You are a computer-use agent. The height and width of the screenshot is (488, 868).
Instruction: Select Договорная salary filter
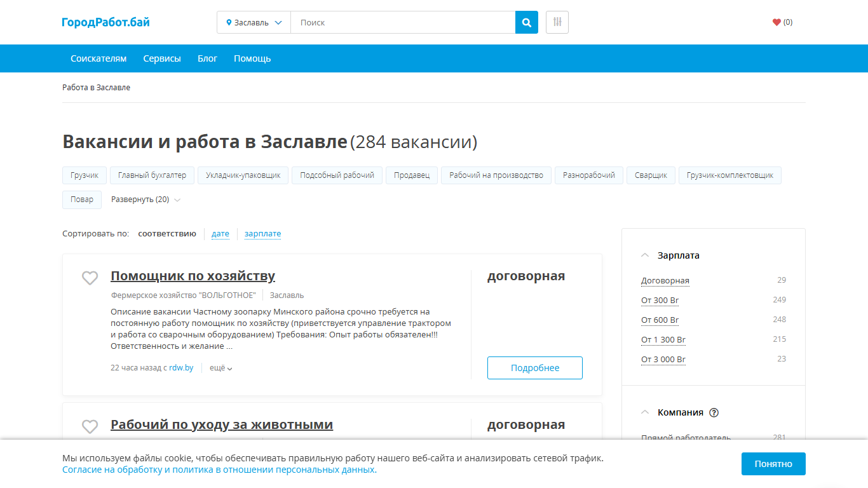(x=665, y=281)
